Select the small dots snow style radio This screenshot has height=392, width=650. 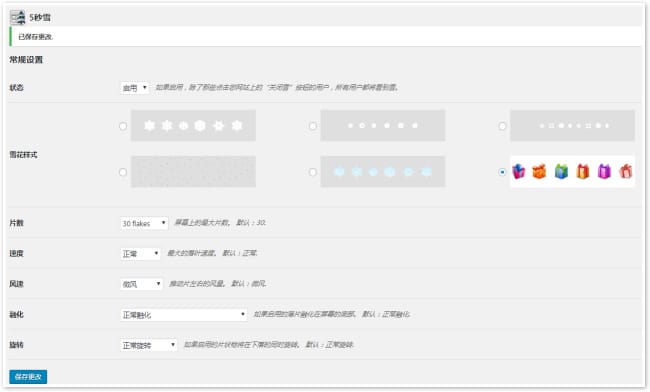click(x=313, y=126)
